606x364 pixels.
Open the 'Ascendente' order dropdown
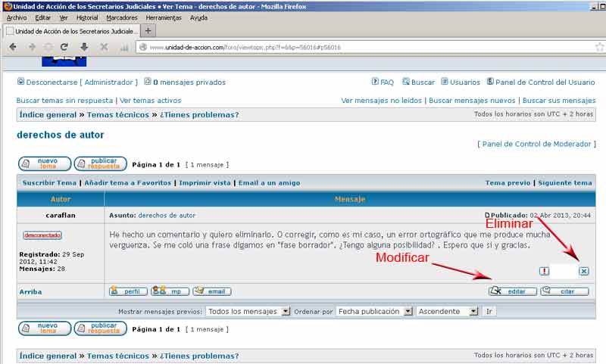(x=448, y=311)
